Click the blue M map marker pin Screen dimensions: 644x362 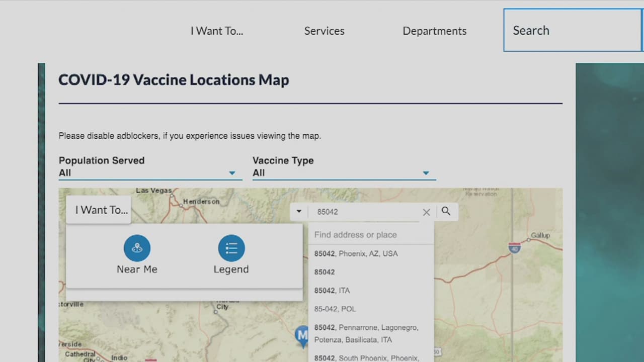click(x=302, y=335)
